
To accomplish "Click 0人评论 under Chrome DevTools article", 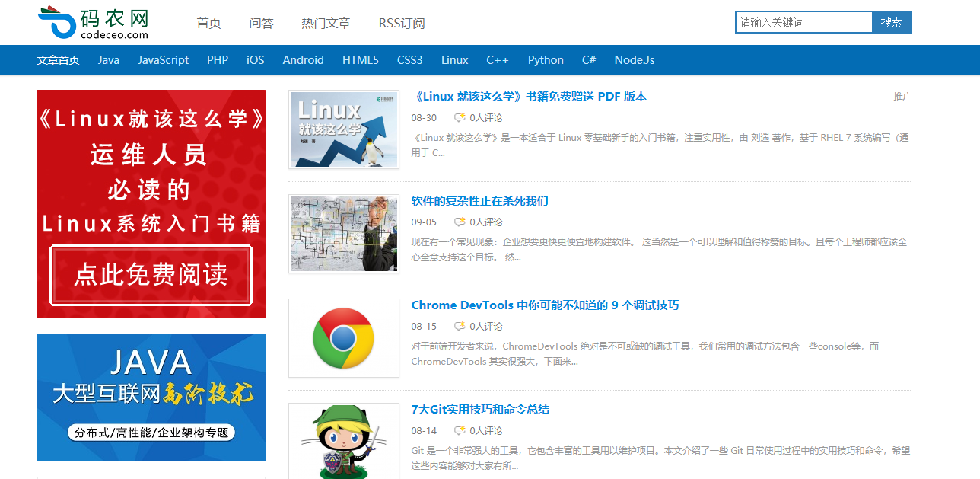I will [486, 327].
